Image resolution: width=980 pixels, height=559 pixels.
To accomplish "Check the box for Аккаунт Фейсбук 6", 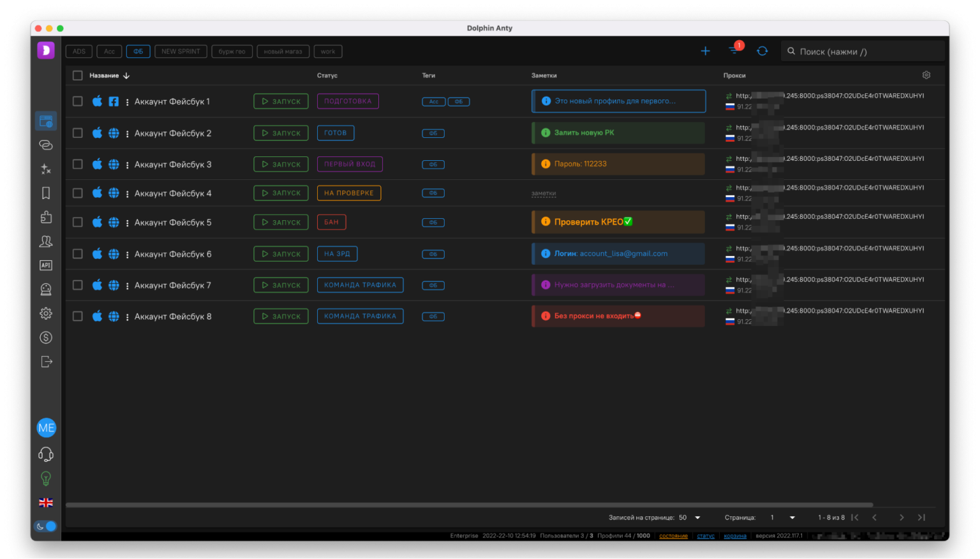I will click(x=78, y=254).
